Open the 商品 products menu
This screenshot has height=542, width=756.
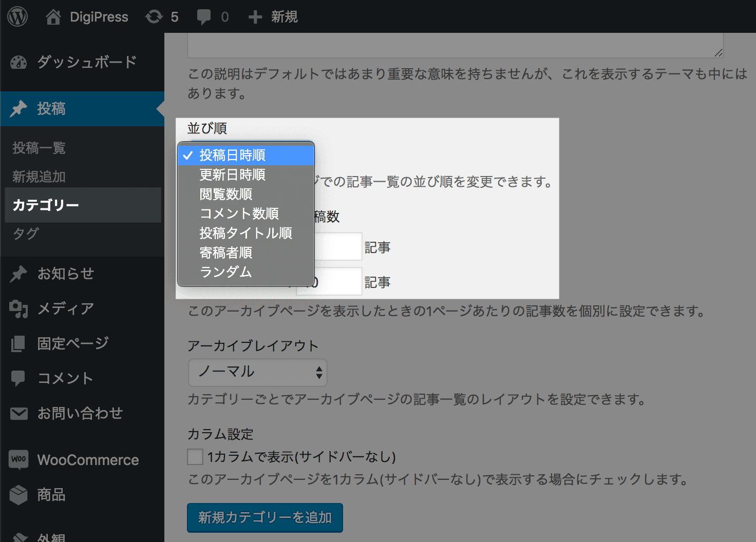(x=51, y=495)
